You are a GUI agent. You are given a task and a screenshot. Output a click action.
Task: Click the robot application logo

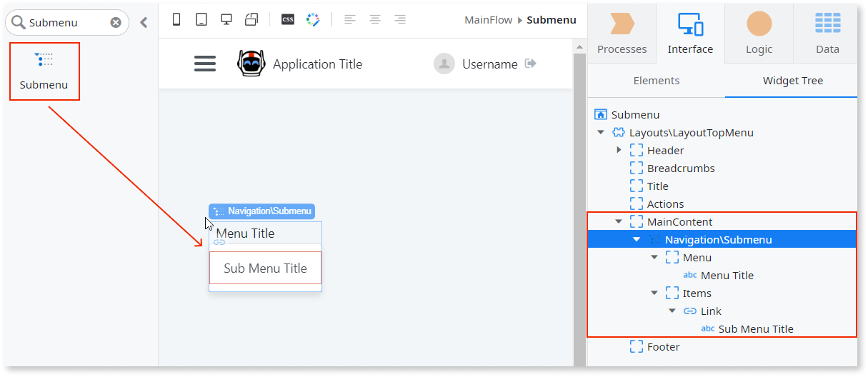coord(251,64)
